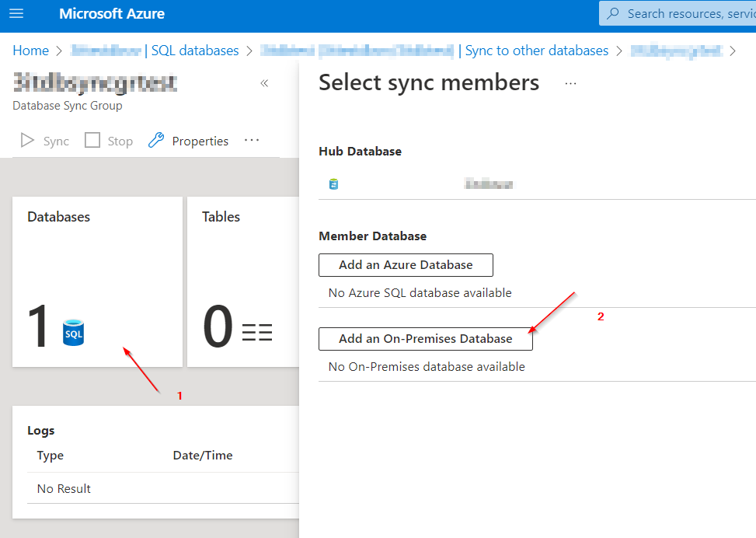The width and height of the screenshot is (756, 538).
Task: Click the Select sync members heading
Action: [429, 82]
